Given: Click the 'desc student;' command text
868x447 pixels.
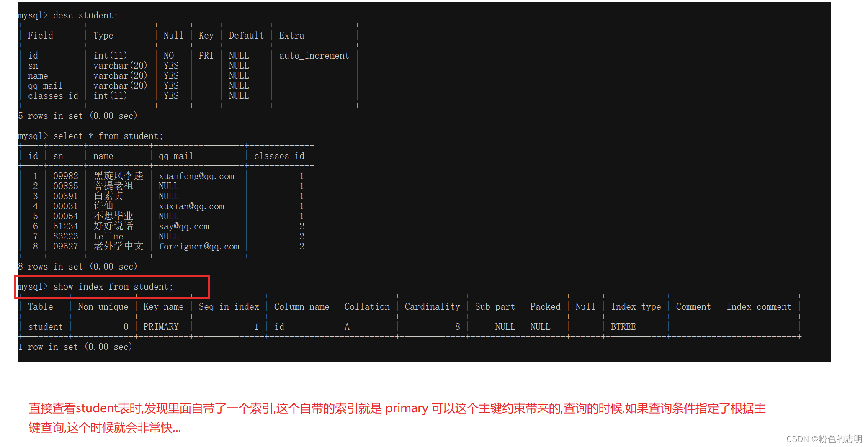Looking at the screenshot, I should coord(85,15).
